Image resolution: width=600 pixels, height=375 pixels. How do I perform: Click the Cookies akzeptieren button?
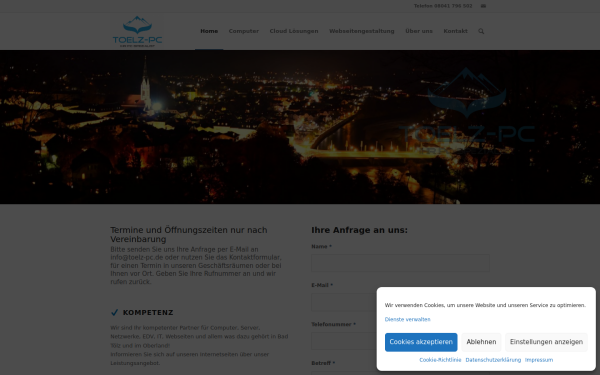tap(421, 342)
